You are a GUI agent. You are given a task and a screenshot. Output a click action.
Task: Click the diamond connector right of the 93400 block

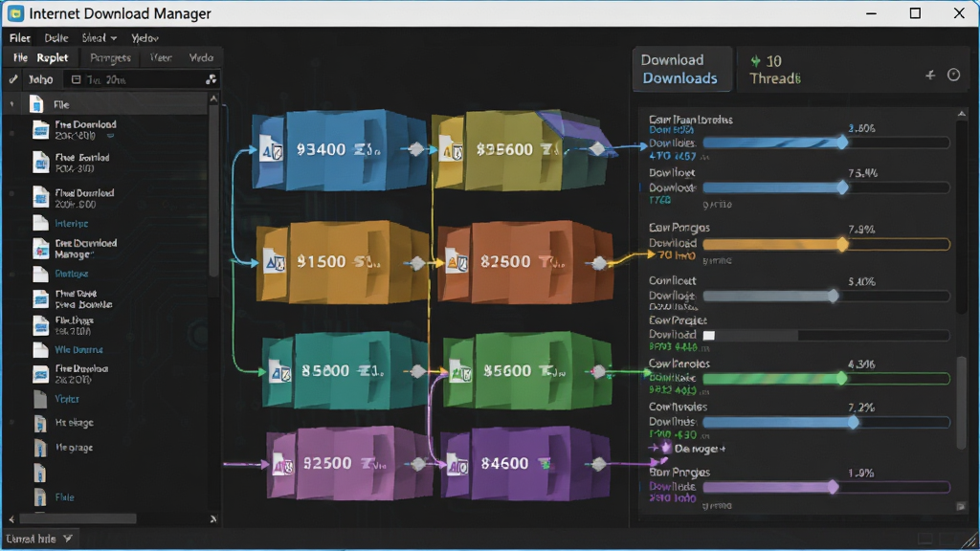(x=416, y=149)
